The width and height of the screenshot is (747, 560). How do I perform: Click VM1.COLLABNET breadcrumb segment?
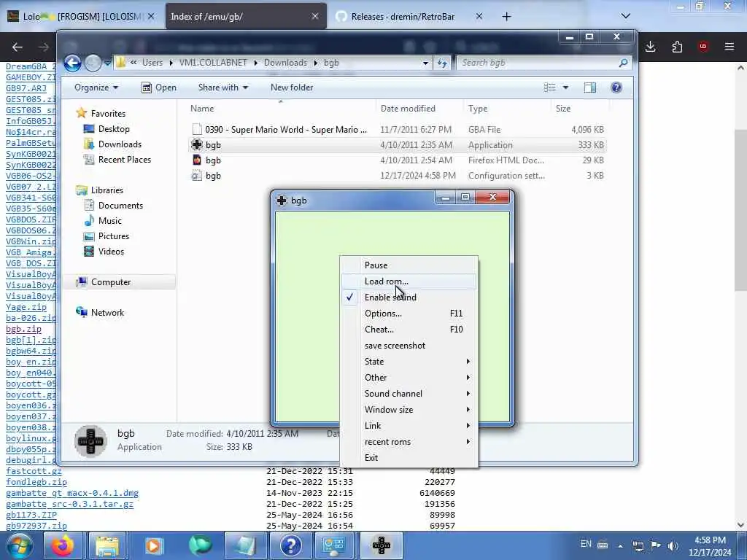click(213, 63)
